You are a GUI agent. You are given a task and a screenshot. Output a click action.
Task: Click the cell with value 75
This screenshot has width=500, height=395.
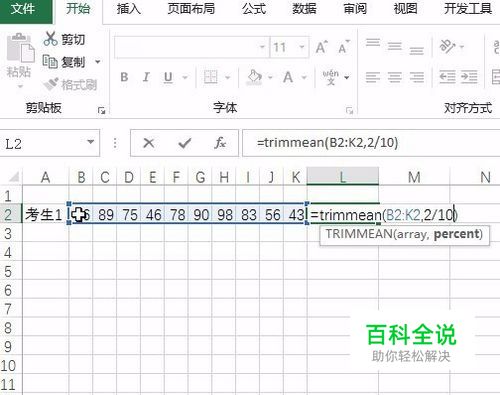coord(129,214)
